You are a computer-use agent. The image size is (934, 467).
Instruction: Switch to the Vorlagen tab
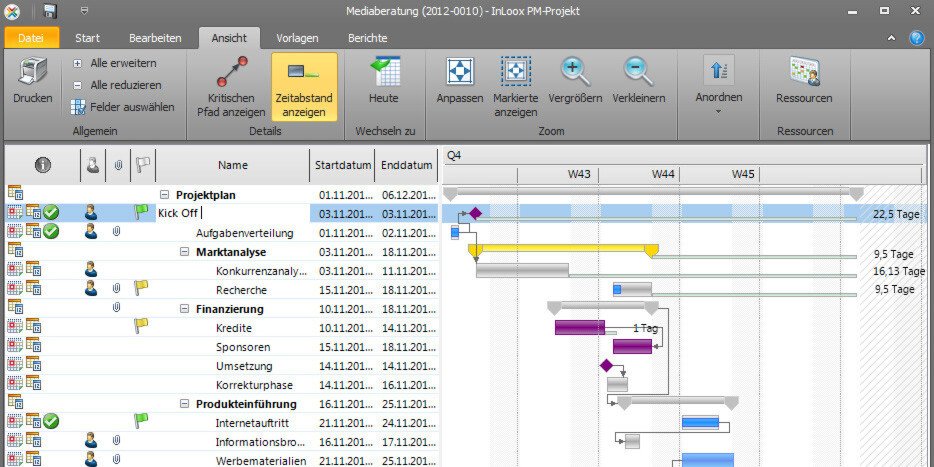297,38
